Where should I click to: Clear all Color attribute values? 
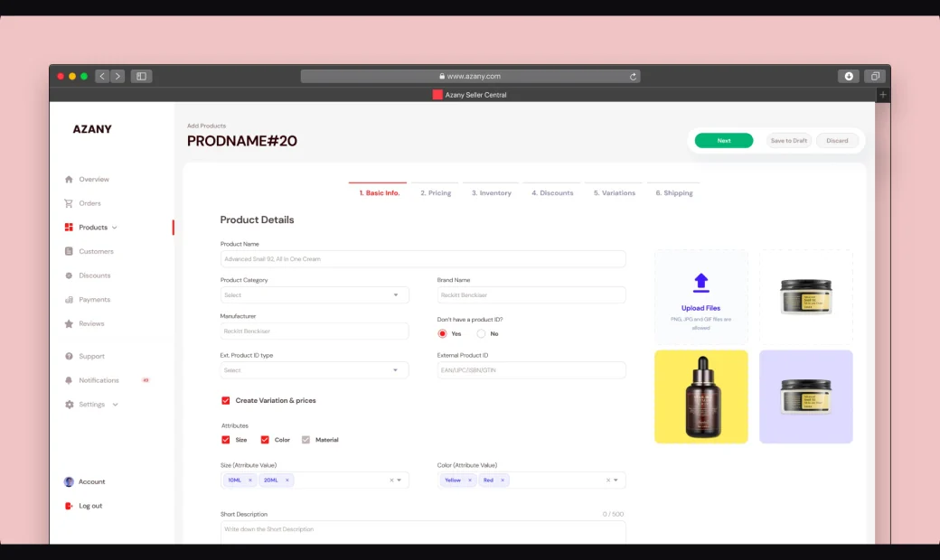[608, 480]
